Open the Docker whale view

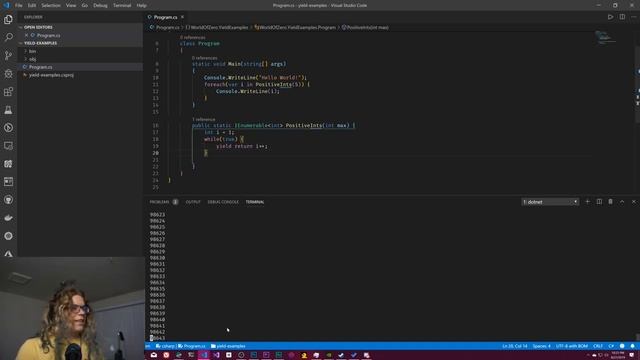coord(8,218)
